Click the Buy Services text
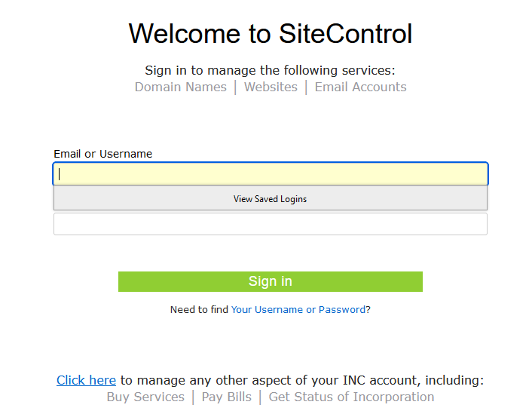The width and height of the screenshot is (532, 414). click(x=145, y=397)
